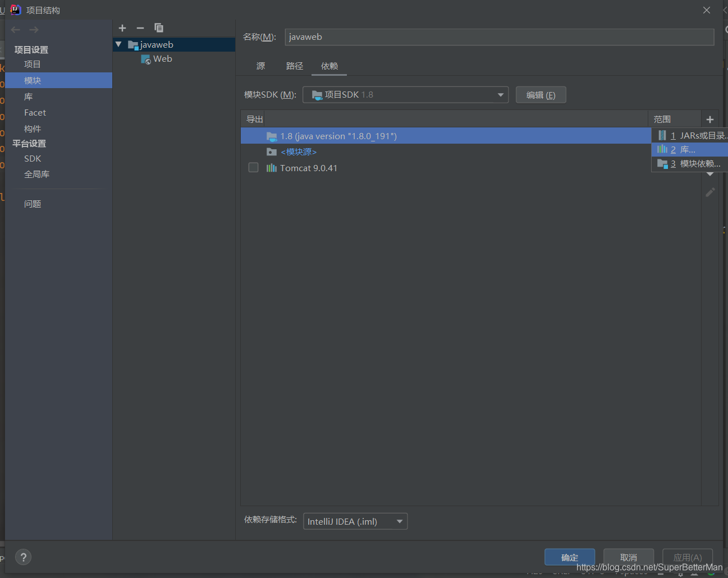
Task: Click the remove module minus icon
Action: tap(140, 28)
